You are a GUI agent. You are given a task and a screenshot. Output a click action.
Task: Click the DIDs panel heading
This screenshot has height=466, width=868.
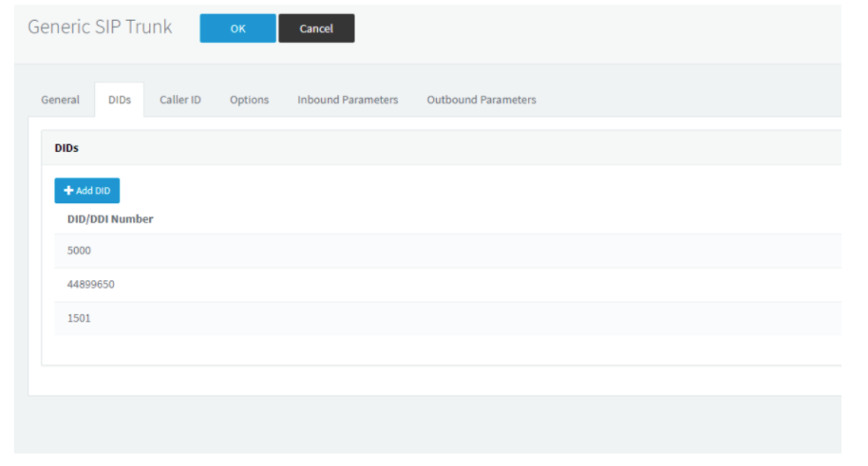coord(66,148)
